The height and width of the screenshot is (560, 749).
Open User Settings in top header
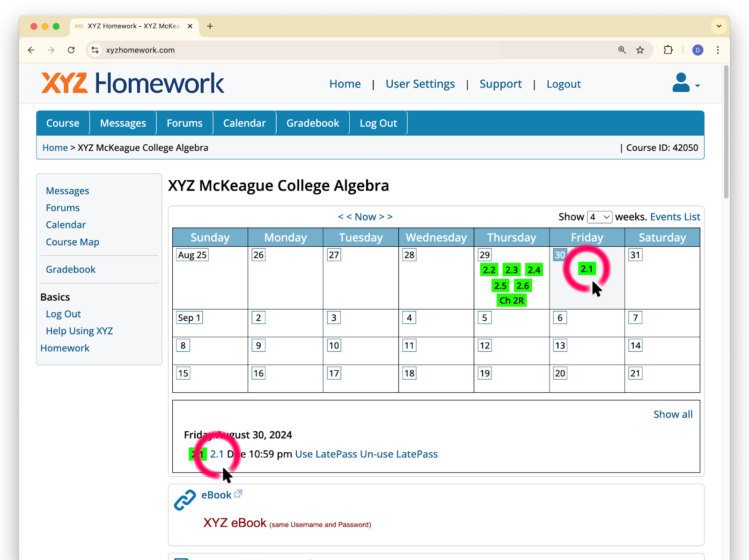[x=420, y=84]
